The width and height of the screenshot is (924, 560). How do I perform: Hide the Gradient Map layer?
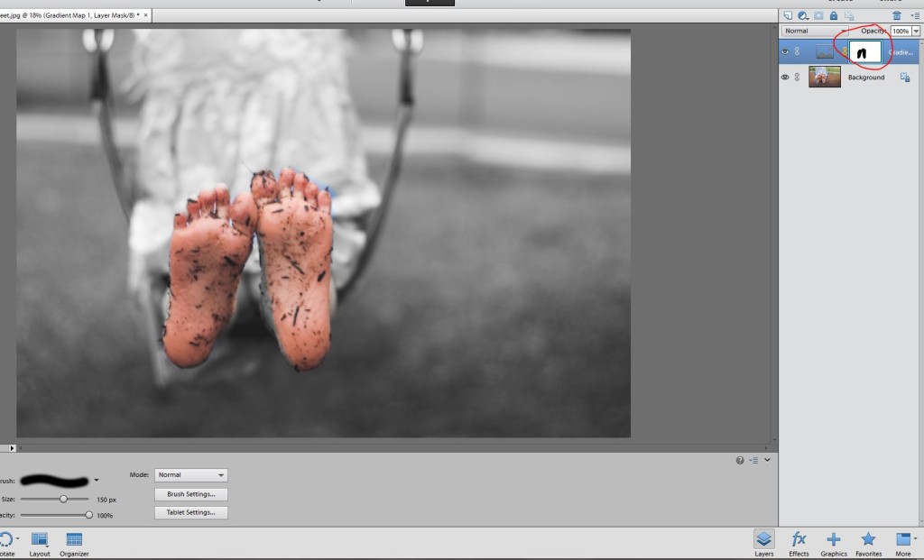coord(785,52)
